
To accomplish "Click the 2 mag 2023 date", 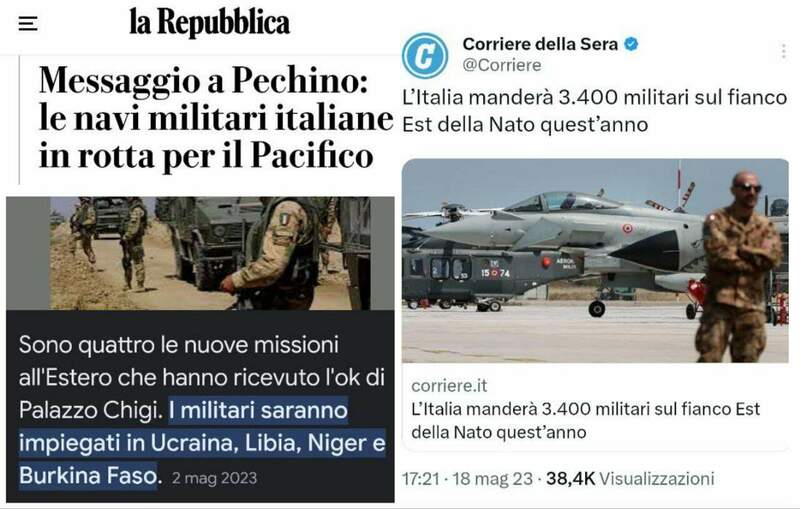I will (x=214, y=478).
